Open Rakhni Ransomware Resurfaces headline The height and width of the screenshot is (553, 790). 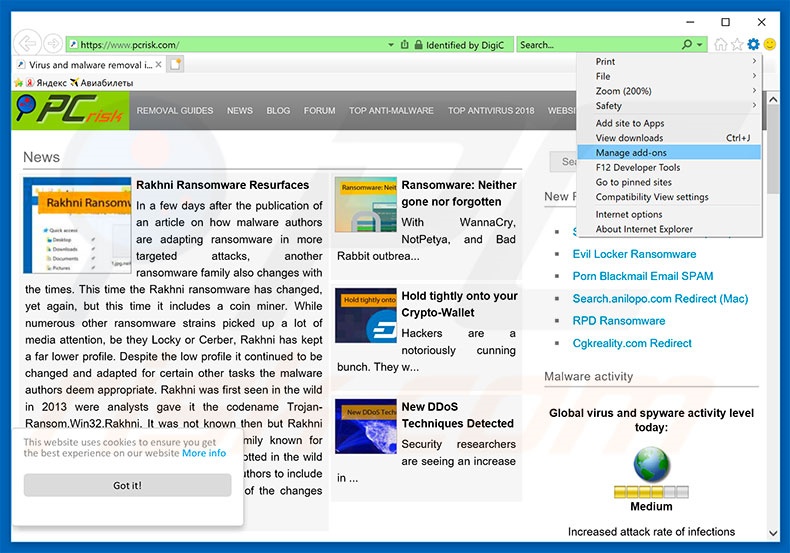223,185
